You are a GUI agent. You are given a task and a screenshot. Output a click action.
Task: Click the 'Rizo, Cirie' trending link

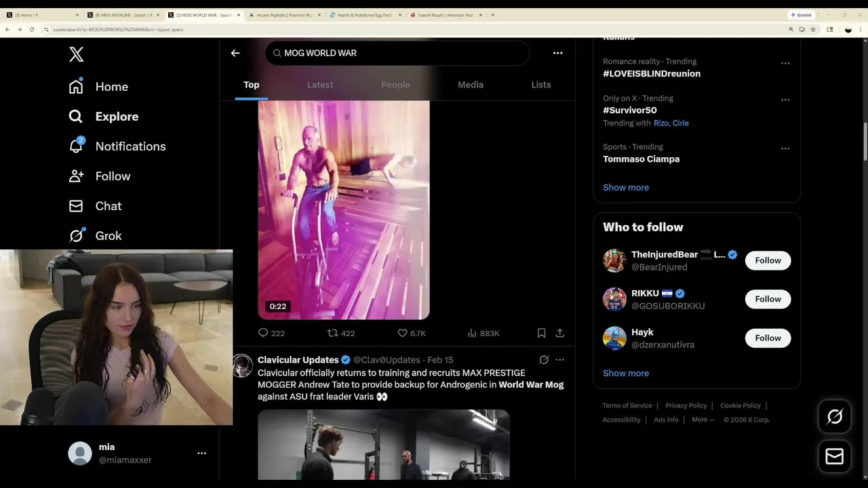pyautogui.click(x=671, y=123)
